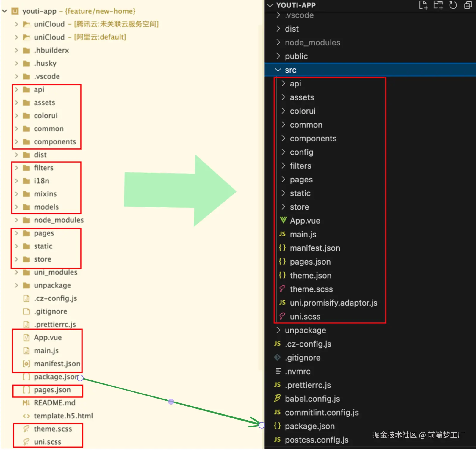Open App.vue with the Vue icon
This screenshot has height=450, width=476.
305,221
